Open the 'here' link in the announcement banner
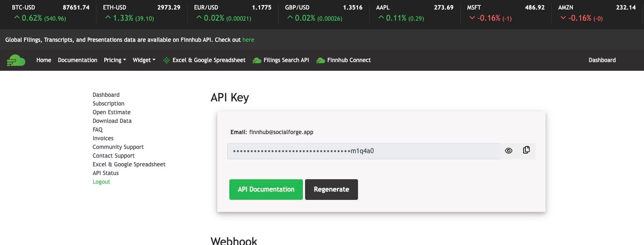 coord(248,40)
